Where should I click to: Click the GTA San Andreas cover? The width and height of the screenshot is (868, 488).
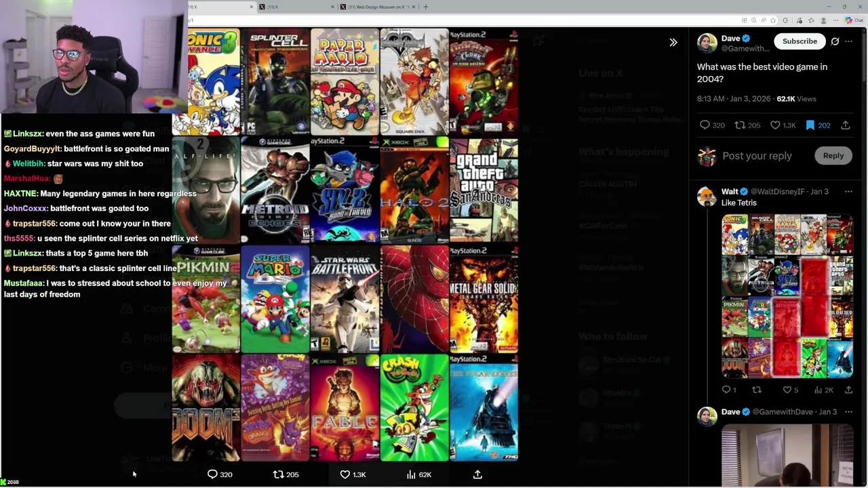484,190
